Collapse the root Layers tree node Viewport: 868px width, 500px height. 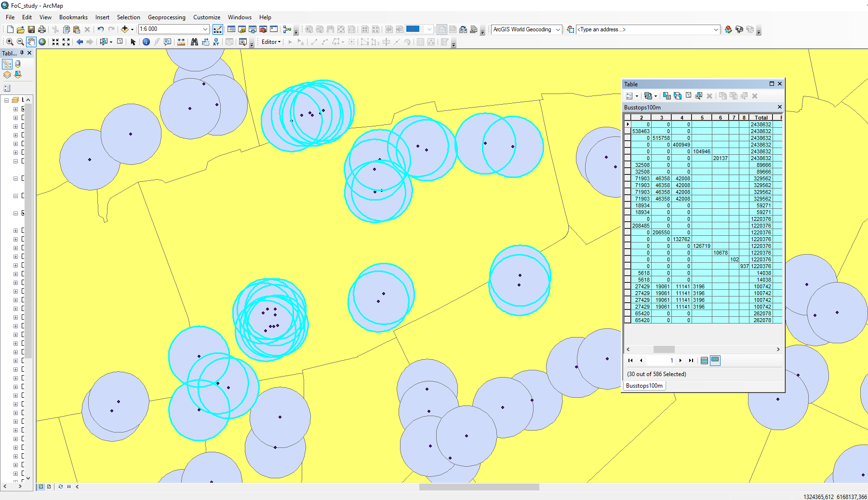(x=7, y=100)
